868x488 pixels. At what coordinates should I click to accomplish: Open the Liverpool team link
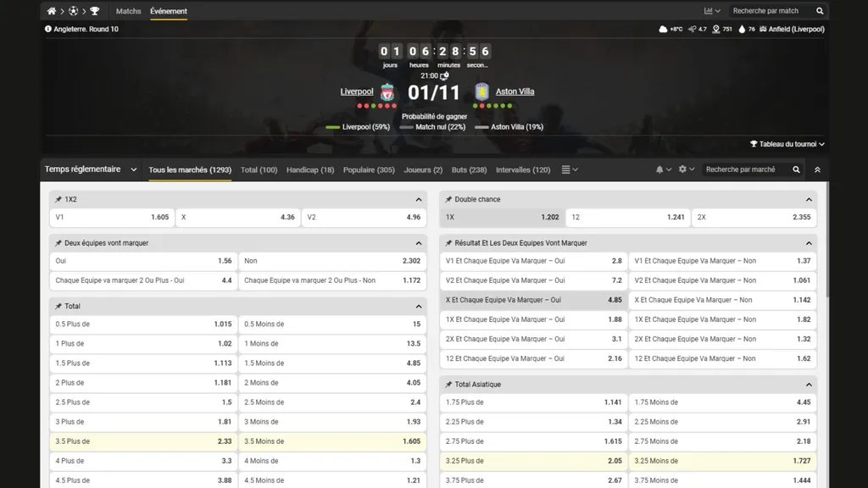point(356,91)
